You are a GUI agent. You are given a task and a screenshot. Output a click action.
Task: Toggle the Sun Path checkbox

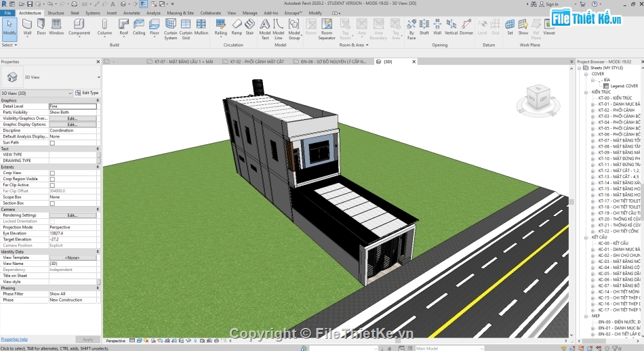coord(52,143)
